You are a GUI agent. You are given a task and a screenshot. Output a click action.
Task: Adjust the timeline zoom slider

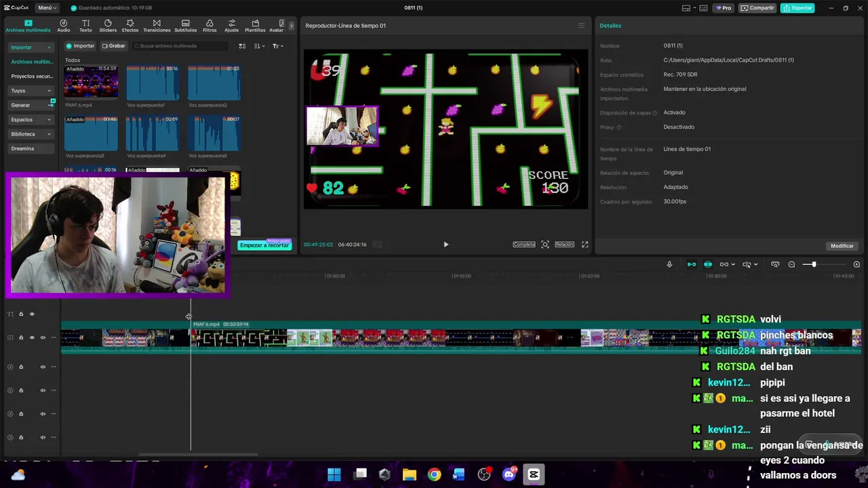click(814, 264)
